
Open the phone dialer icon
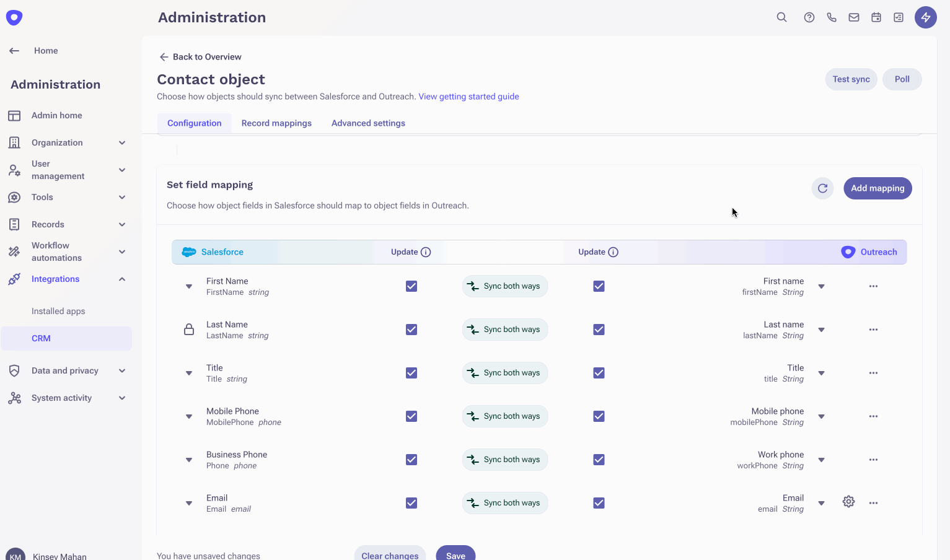click(832, 17)
